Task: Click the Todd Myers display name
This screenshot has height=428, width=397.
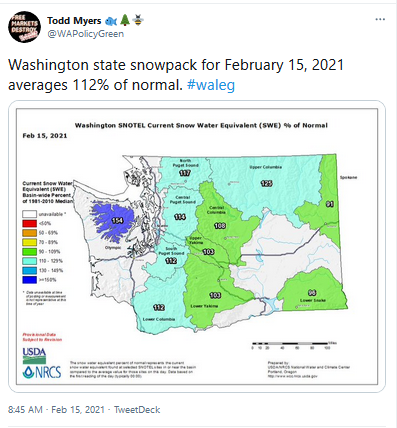Action: coord(74,21)
